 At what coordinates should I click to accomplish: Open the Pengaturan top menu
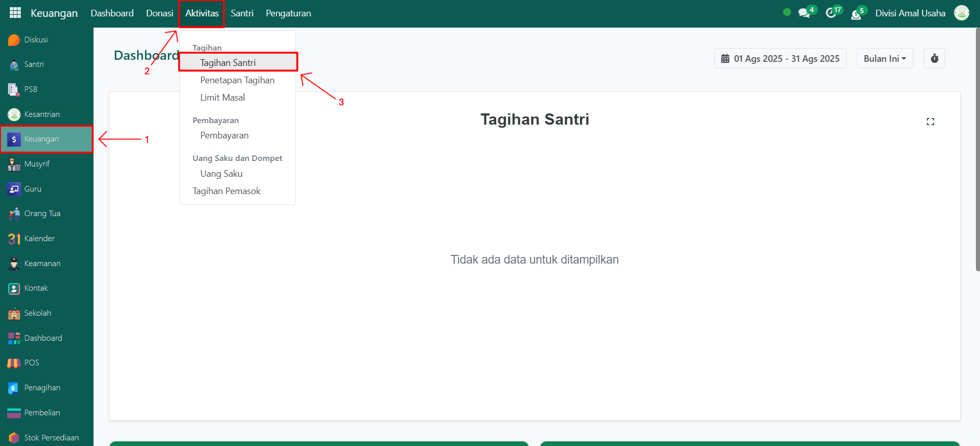288,13
